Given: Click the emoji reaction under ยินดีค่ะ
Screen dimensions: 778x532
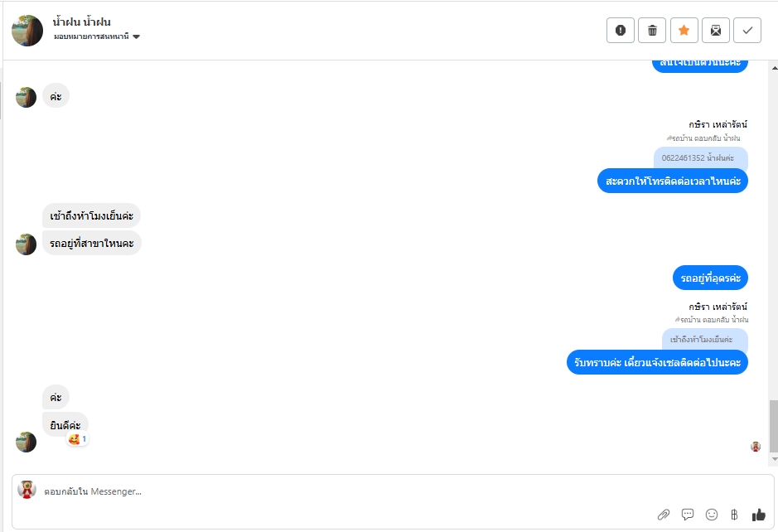Looking at the screenshot, I should pos(77,439).
